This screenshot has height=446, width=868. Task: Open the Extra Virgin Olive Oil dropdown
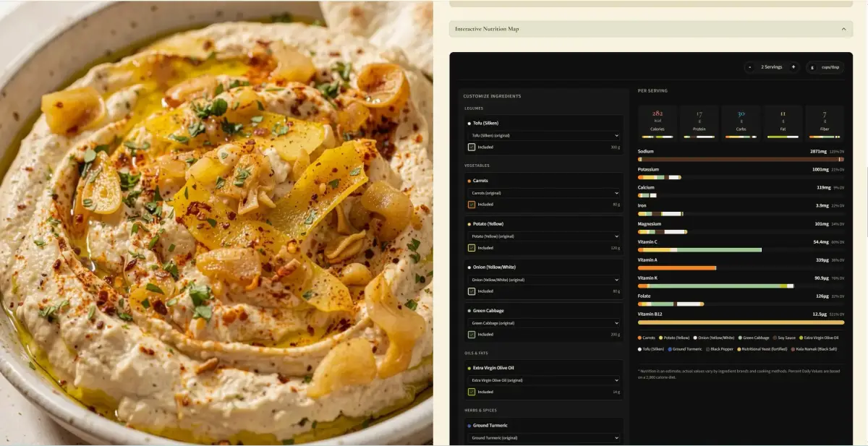(544, 380)
